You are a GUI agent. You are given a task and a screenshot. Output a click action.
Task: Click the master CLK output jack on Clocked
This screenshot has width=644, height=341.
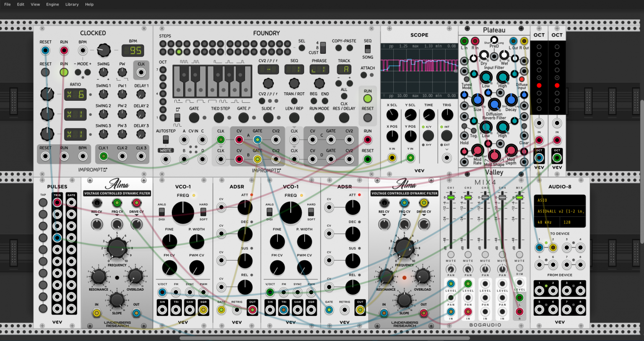click(141, 72)
